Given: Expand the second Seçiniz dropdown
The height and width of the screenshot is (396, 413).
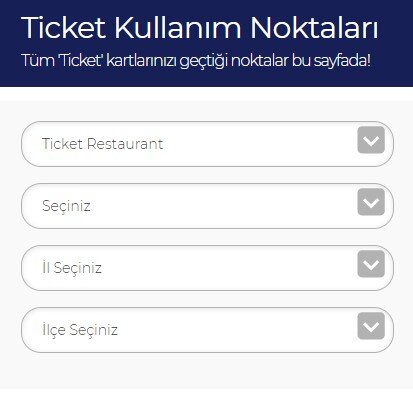Looking at the screenshot, I should pos(207,206).
